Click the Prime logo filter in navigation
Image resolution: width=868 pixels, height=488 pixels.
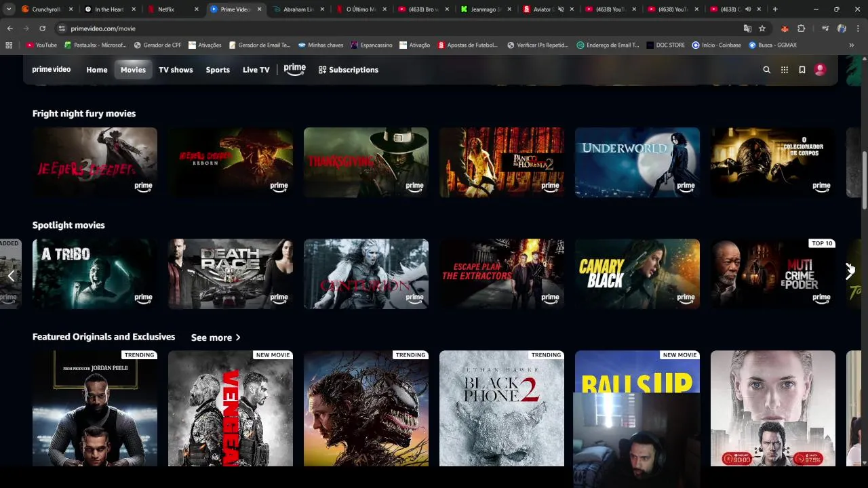[x=295, y=70]
